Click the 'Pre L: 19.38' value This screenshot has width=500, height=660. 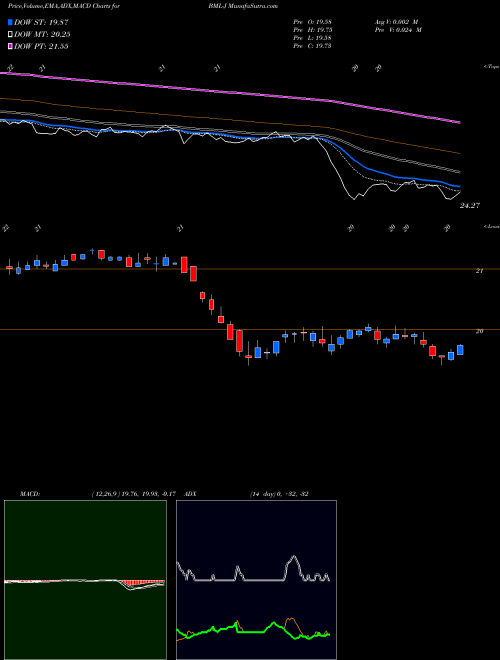[x=312, y=37]
